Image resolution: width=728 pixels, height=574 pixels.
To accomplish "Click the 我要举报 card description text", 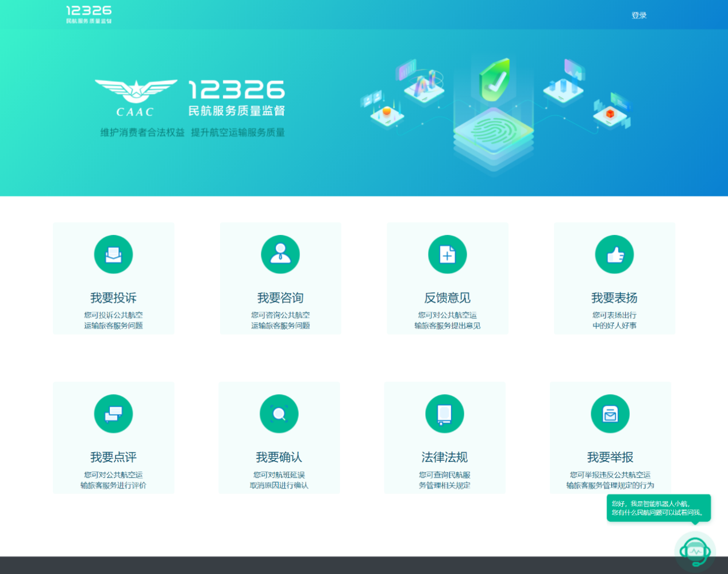I will pos(610,480).
